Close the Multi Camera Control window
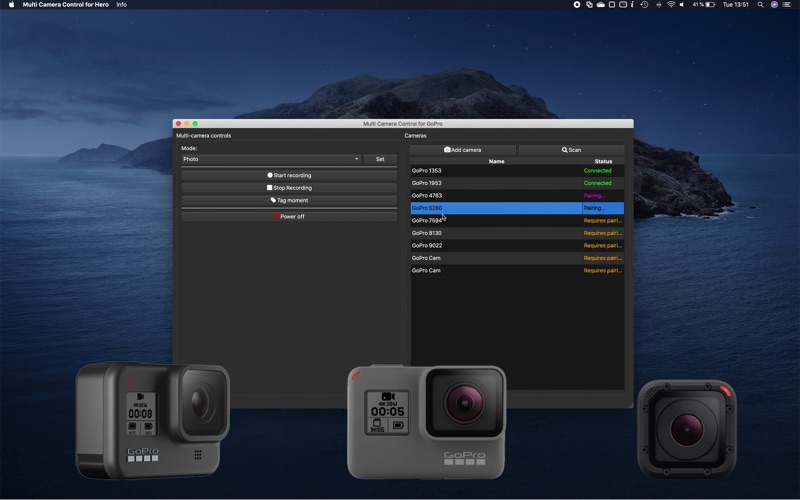The image size is (800, 500). click(178, 123)
